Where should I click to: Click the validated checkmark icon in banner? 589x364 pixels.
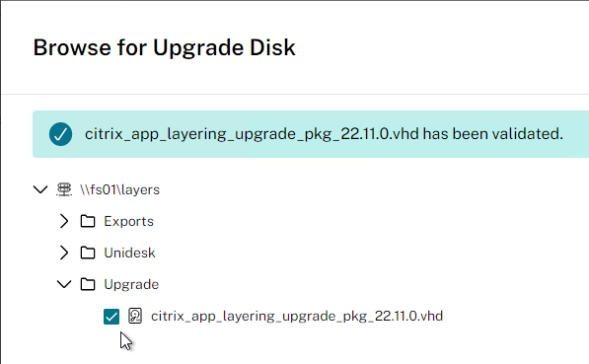click(60, 134)
